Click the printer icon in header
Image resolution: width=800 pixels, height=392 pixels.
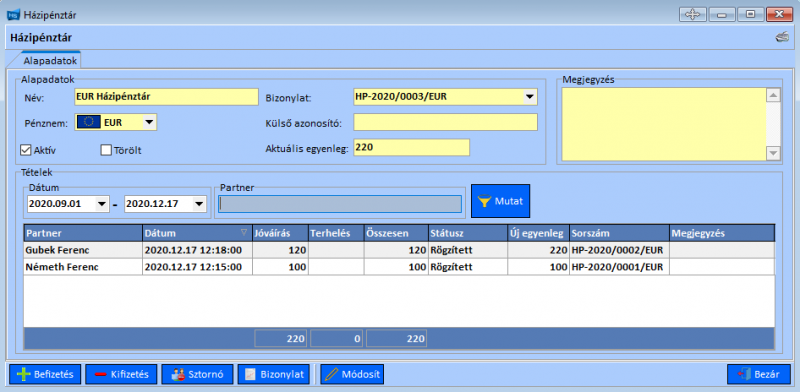[782, 37]
